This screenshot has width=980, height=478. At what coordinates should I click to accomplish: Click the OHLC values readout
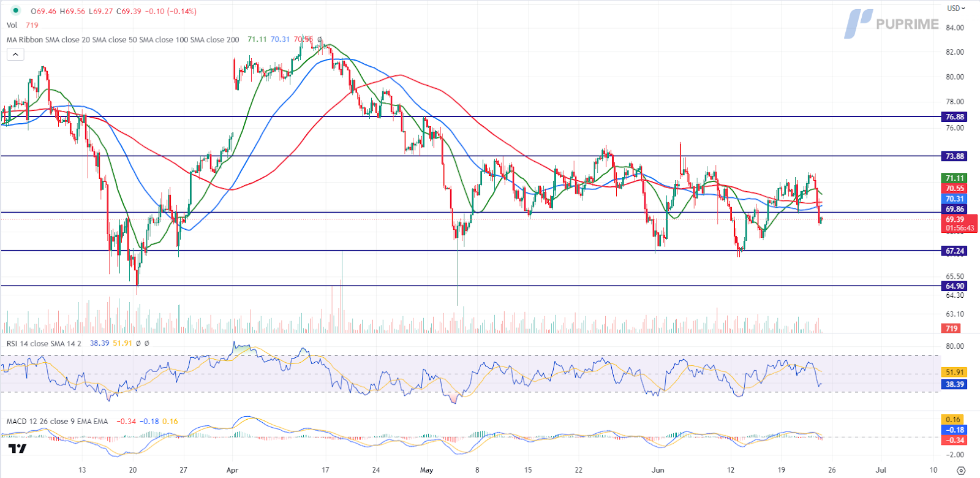tap(113, 11)
